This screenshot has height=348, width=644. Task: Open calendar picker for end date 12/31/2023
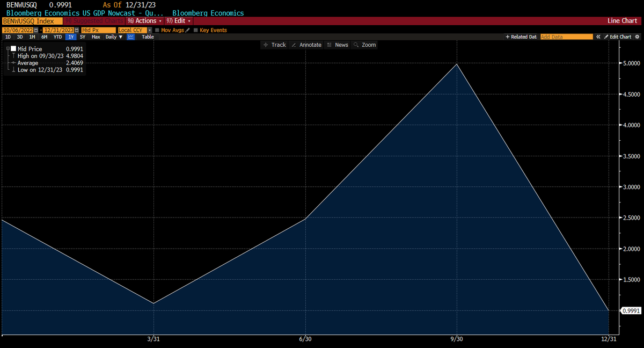[x=77, y=31]
